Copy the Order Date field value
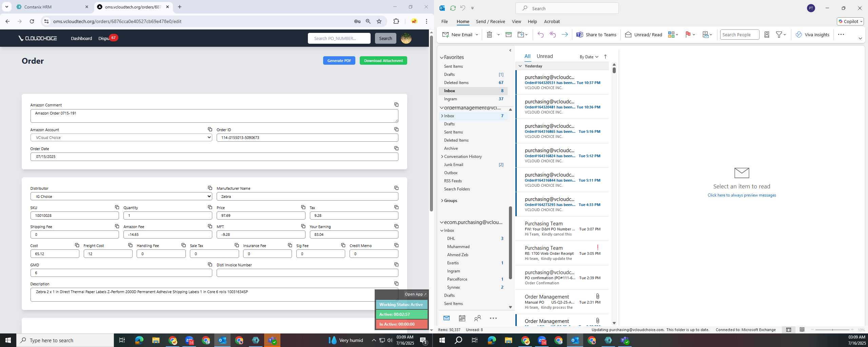 tap(396, 148)
